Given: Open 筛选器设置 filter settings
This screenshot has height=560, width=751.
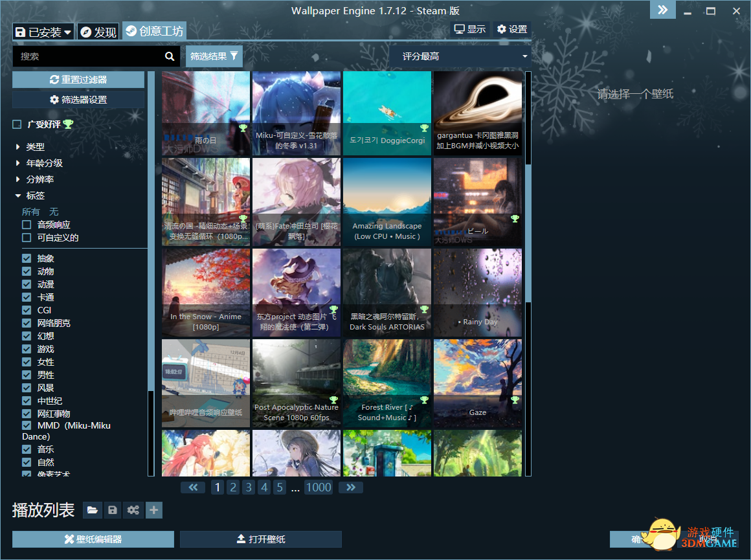Looking at the screenshot, I should 78,100.
